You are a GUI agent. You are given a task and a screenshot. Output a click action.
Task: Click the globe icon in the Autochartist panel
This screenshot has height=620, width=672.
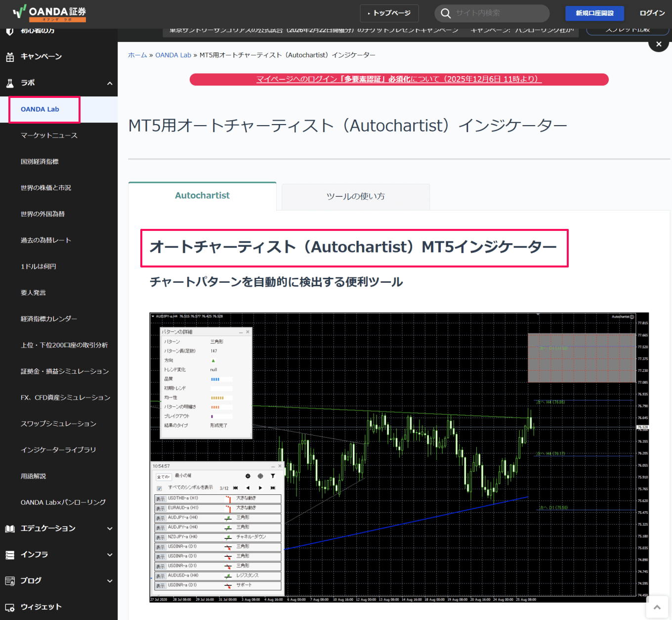click(x=260, y=476)
